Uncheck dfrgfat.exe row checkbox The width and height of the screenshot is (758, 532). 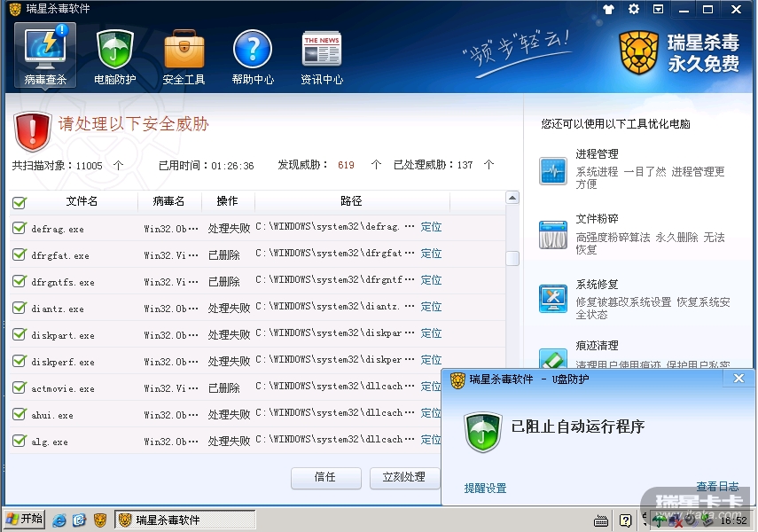point(19,254)
